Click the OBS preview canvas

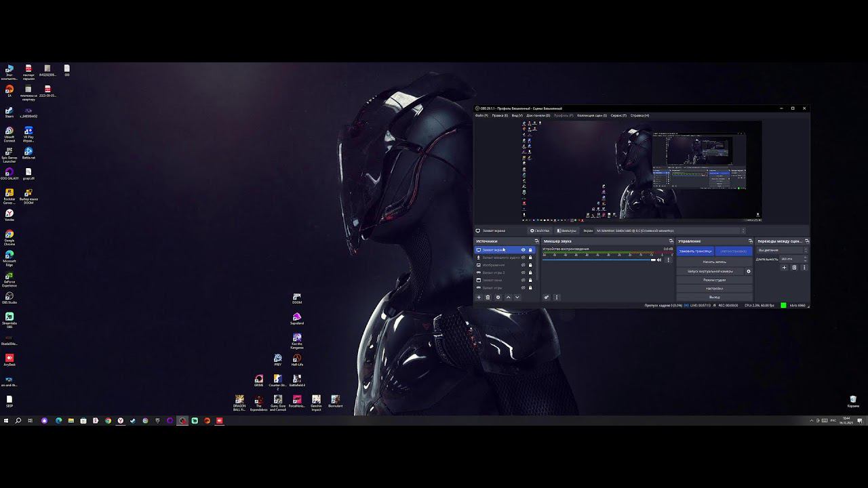tap(642, 171)
